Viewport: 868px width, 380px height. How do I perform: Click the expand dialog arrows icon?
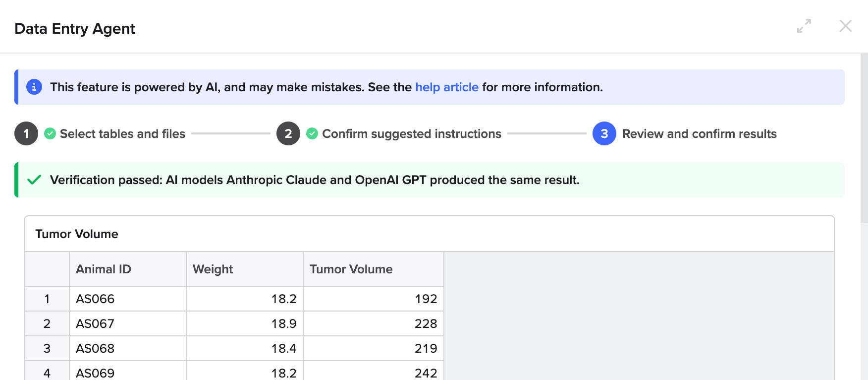click(804, 26)
